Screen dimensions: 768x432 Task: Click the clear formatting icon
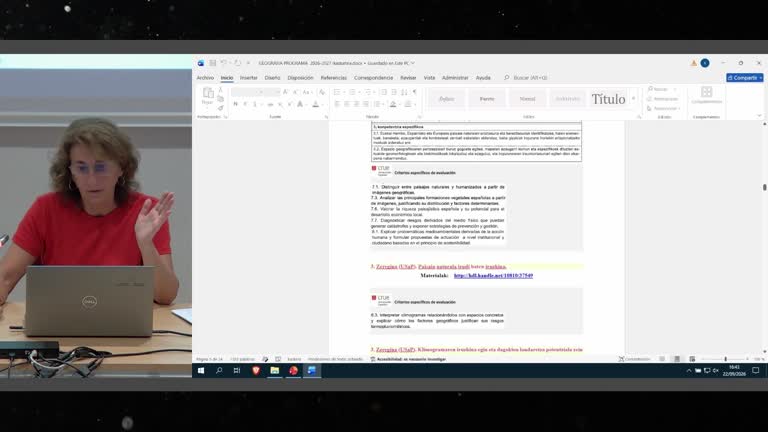pyautogui.click(x=322, y=92)
